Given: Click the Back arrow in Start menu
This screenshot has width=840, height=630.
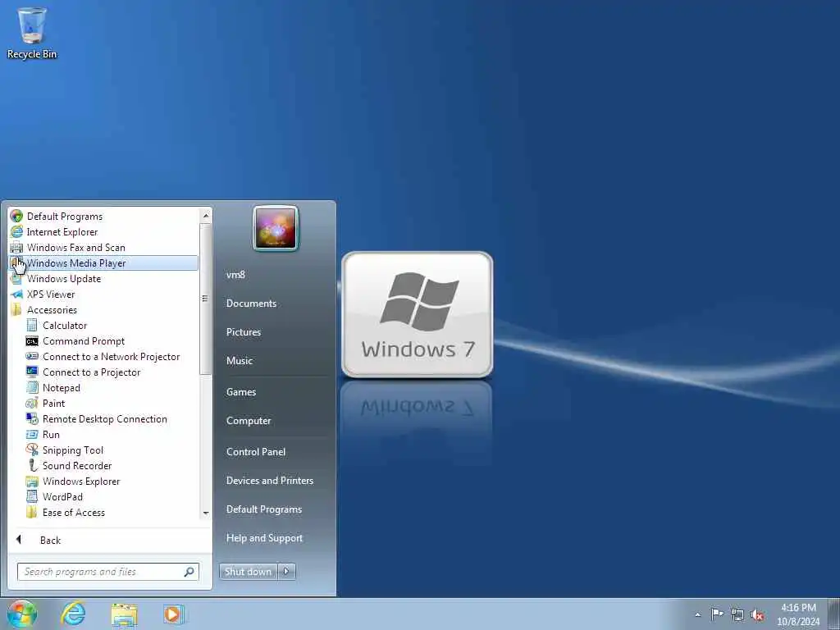Looking at the screenshot, I should (x=19, y=540).
